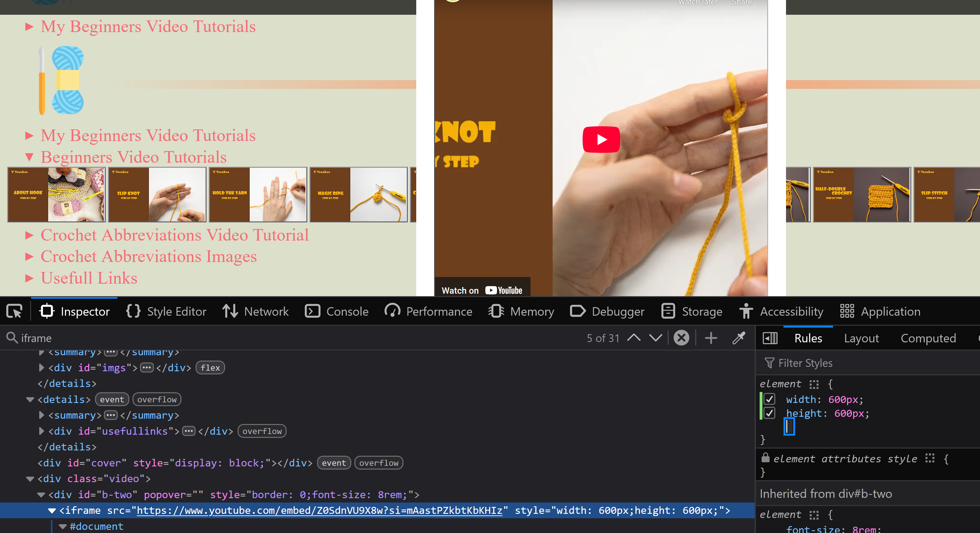This screenshot has height=533, width=980.
Task: Open the iframe YouTube embed URL link
Action: tap(319, 510)
